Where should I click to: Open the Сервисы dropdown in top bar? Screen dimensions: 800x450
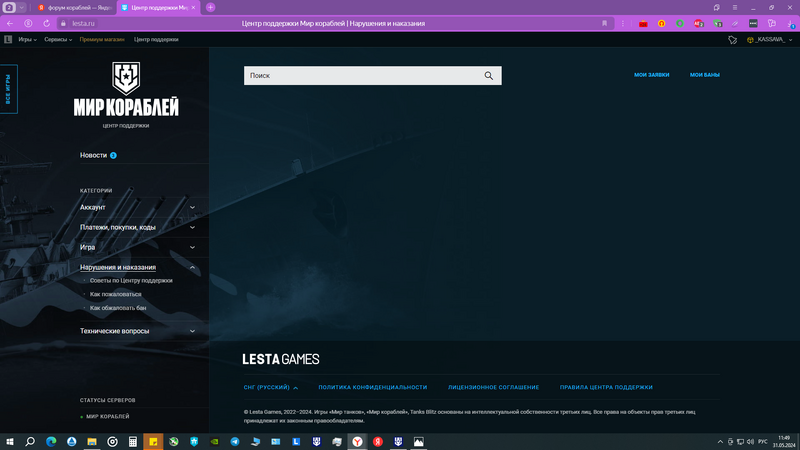[x=58, y=39]
